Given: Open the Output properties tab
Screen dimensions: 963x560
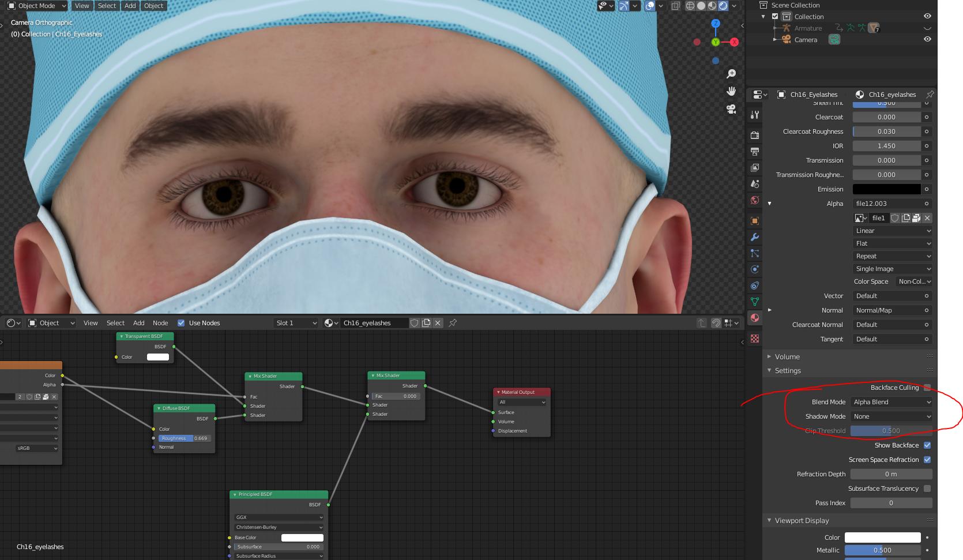Looking at the screenshot, I should [x=755, y=152].
